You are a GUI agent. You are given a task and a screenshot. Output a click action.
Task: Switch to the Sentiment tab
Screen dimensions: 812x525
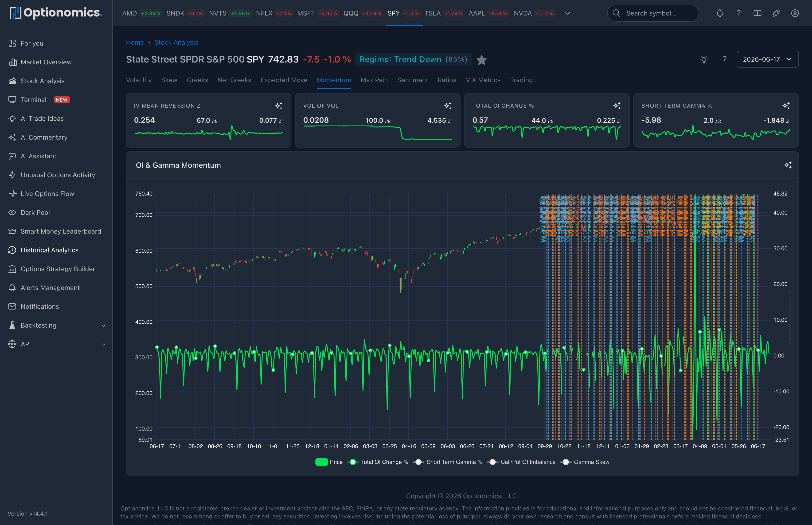[412, 80]
